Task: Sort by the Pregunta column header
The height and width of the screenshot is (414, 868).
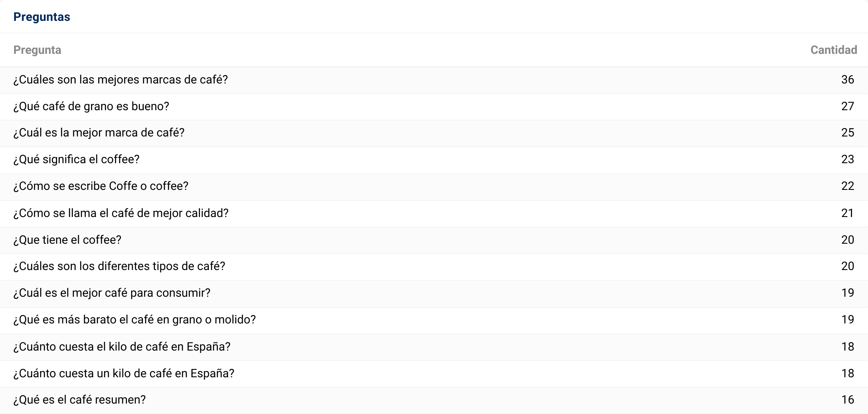Action: click(37, 50)
